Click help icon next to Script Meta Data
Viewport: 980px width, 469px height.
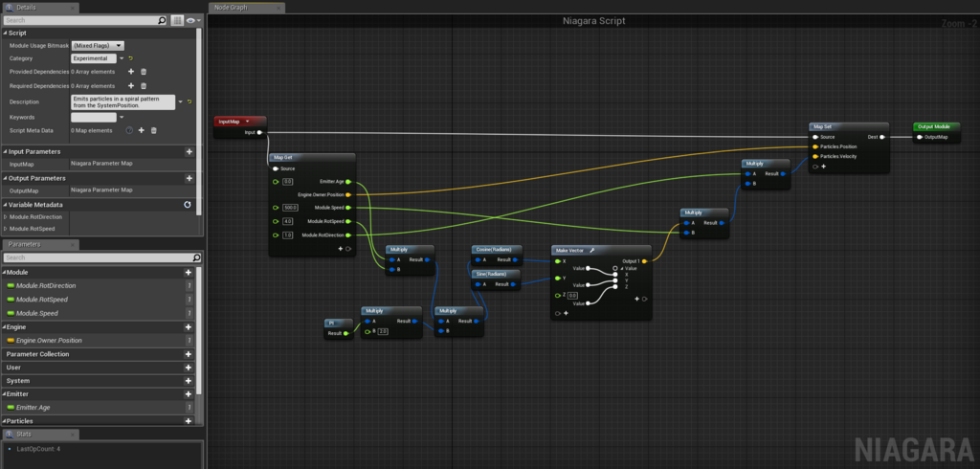coord(129,130)
